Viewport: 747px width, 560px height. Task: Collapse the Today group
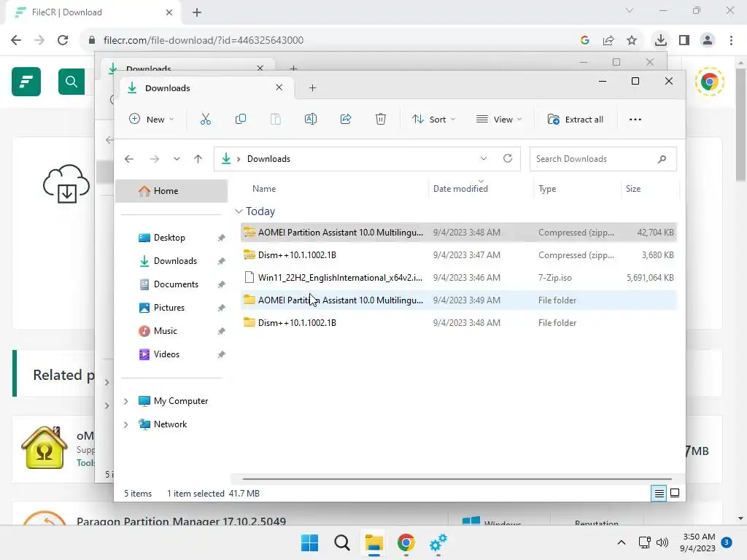(x=239, y=211)
